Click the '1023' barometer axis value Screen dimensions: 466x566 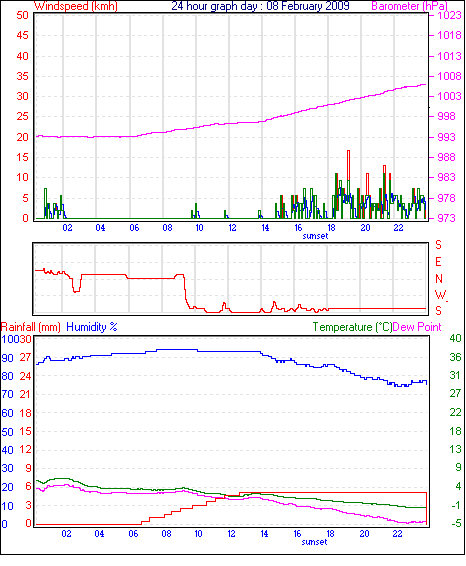click(x=449, y=16)
